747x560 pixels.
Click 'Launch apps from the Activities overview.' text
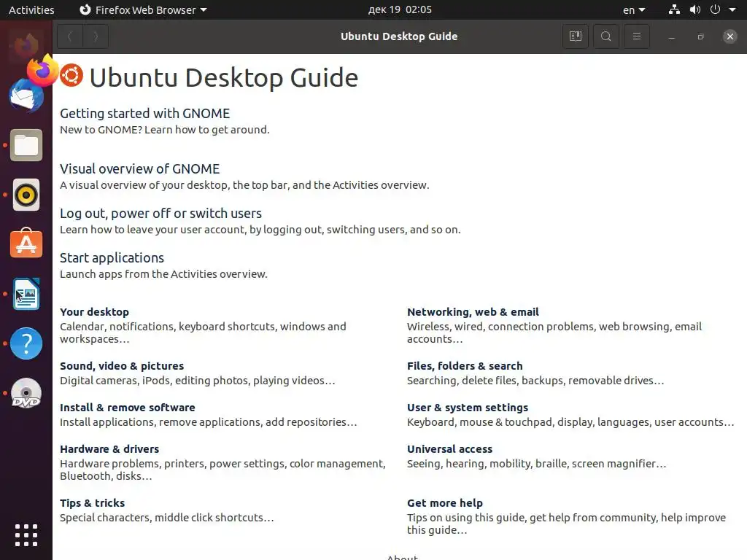[163, 274]
